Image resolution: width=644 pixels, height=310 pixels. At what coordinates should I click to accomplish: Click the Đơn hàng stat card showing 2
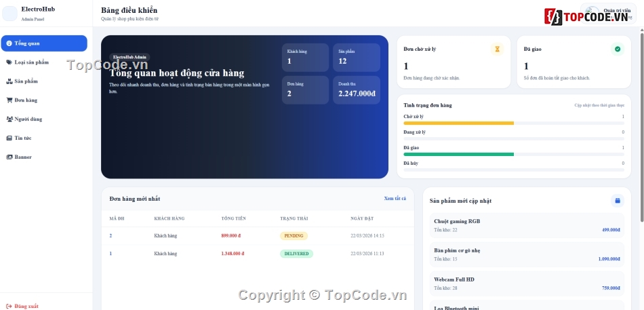pyautogui.click(x=305, y=90)
